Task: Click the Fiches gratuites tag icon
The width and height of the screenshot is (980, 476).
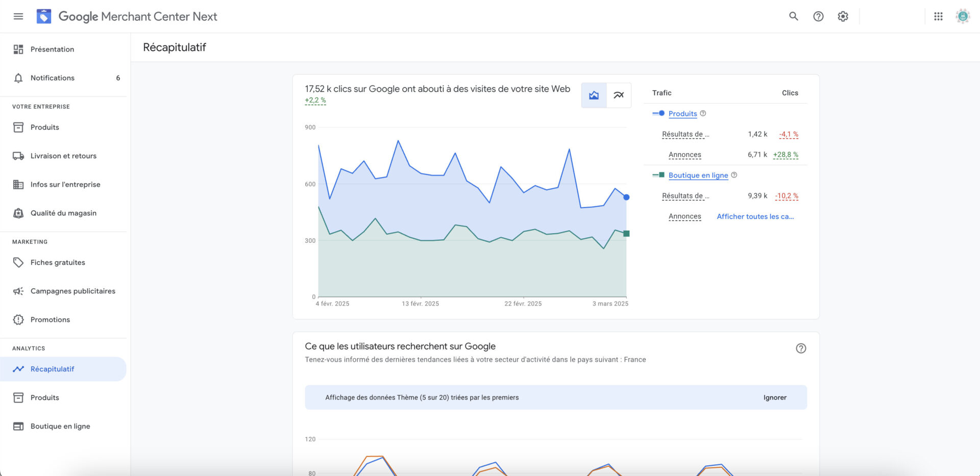Action: [x=18, y=262]
